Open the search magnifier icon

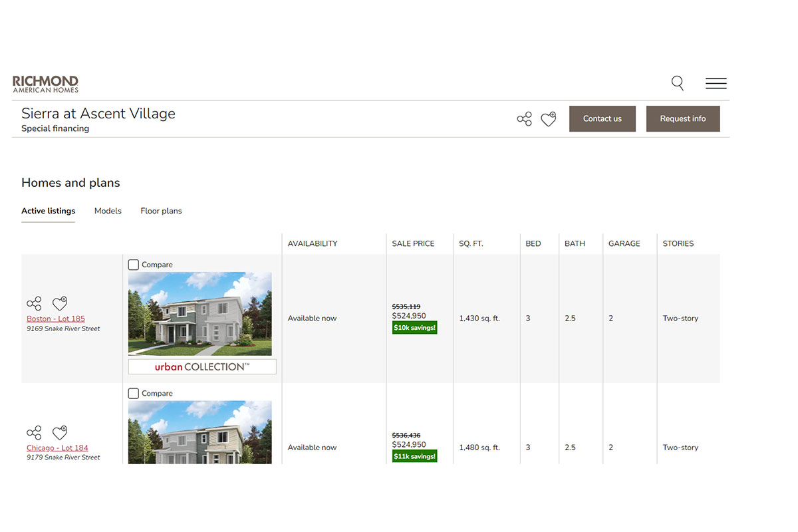[678, 83]
